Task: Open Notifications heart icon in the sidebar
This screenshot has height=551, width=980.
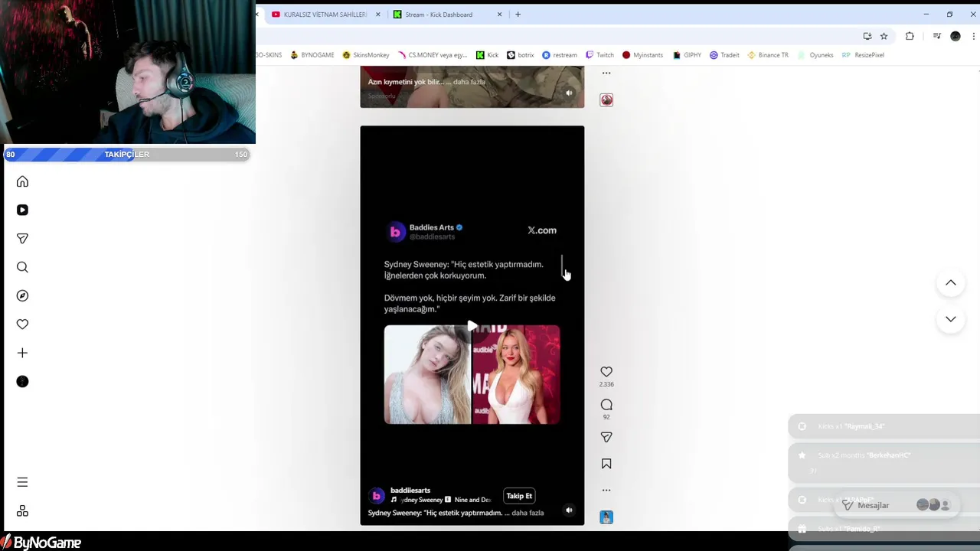Action: click(22, 324)
